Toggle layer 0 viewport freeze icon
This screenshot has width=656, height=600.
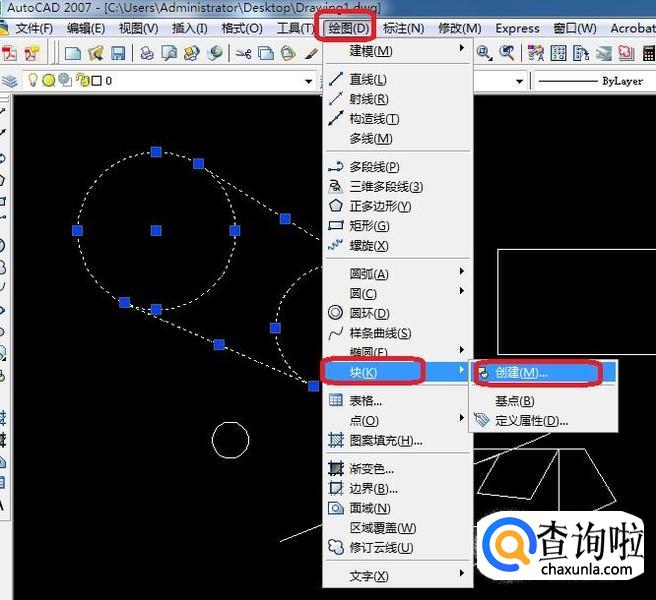(65, 80)
